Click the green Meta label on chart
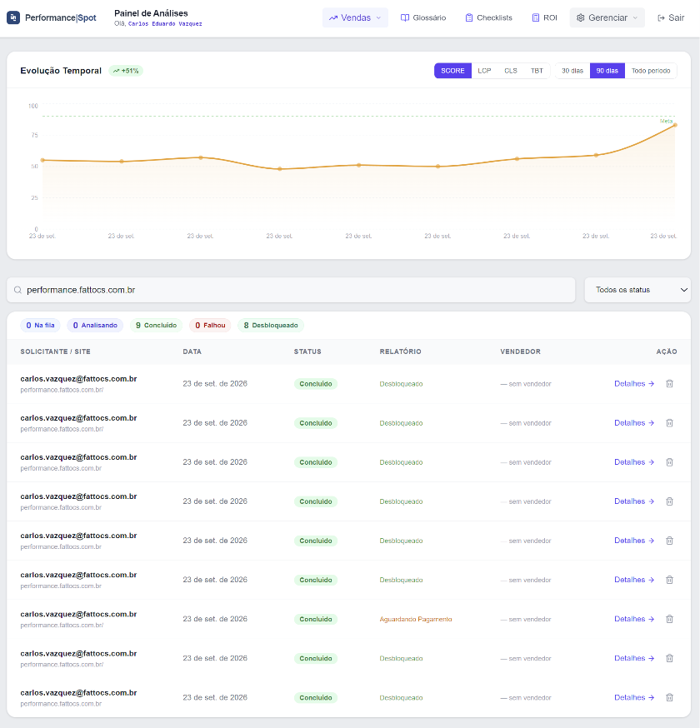 point(666,121)
